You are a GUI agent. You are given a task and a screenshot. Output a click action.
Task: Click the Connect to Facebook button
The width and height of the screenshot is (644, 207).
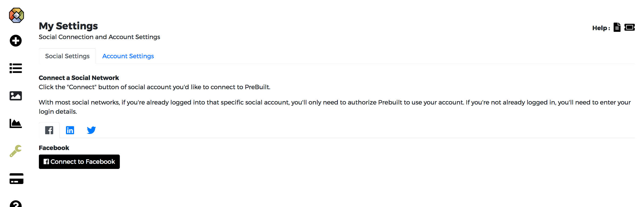coord(79,162)
